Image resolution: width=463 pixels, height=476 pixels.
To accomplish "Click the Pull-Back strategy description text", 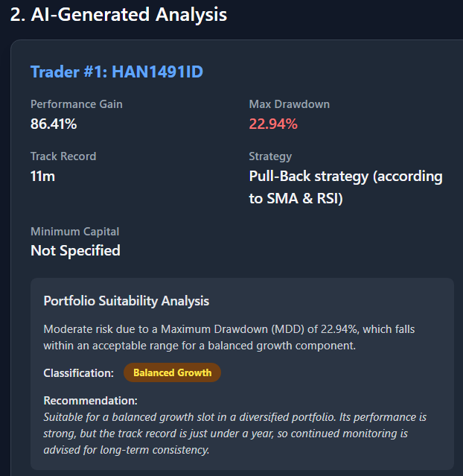I will click(x=346, y=187).
